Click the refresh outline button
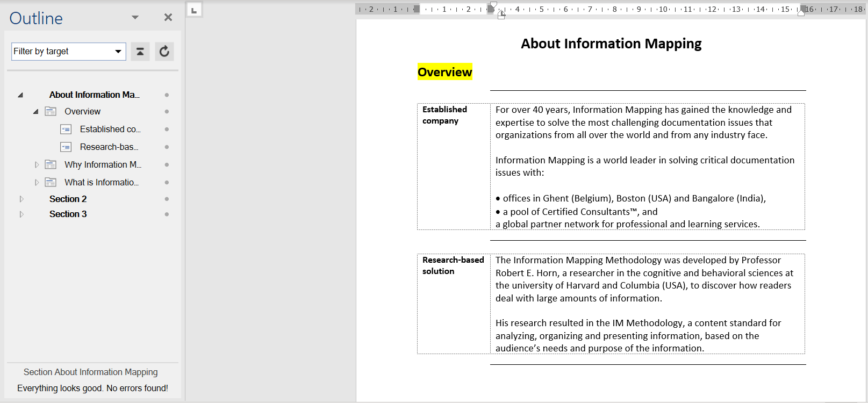868x403 pixels. pos(164,52)
